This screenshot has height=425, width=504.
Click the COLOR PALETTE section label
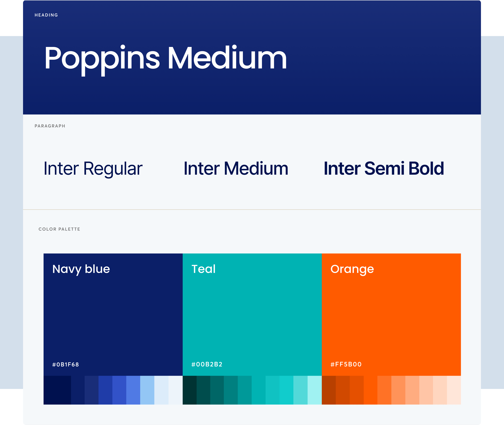pyautogui.click(x=59, y=229)
